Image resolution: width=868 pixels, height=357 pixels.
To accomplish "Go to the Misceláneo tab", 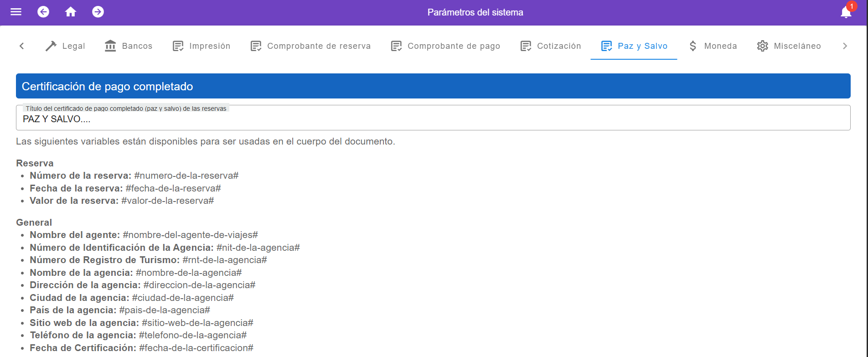I will pyautogui.click(x=789, y=46).
